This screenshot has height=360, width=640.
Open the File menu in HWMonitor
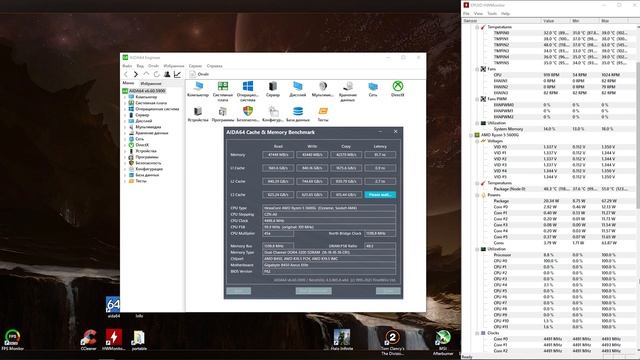click(x=466, y=13)
